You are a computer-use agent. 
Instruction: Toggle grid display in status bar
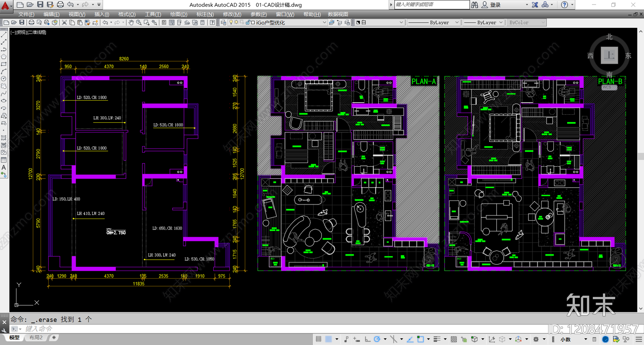[x=318, y=339]
